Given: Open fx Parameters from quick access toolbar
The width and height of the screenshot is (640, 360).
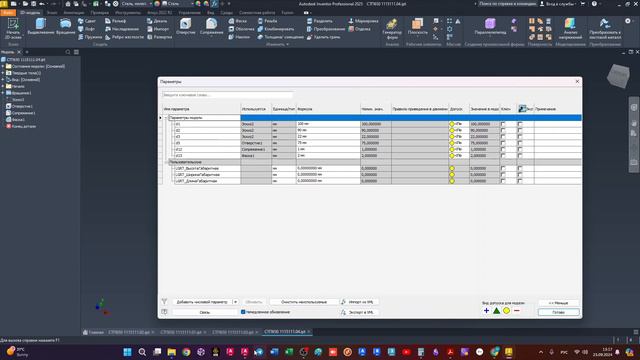Looking at the screenshot, I should [x=215, y=4].
